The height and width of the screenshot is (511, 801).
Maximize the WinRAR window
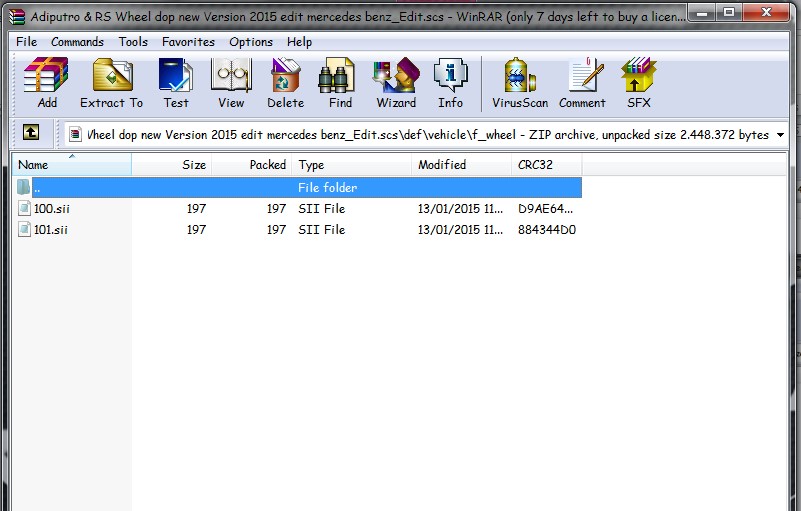(x=729, y=12)
